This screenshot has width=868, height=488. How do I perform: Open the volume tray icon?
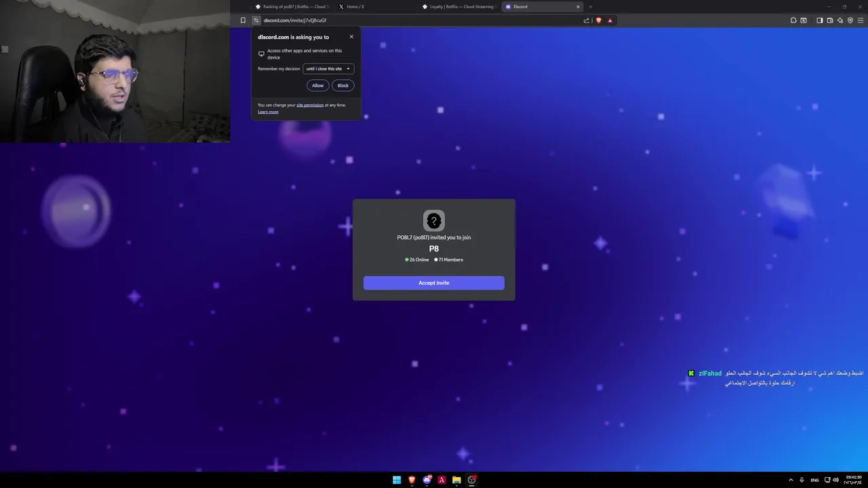click(x=835, y=480)
